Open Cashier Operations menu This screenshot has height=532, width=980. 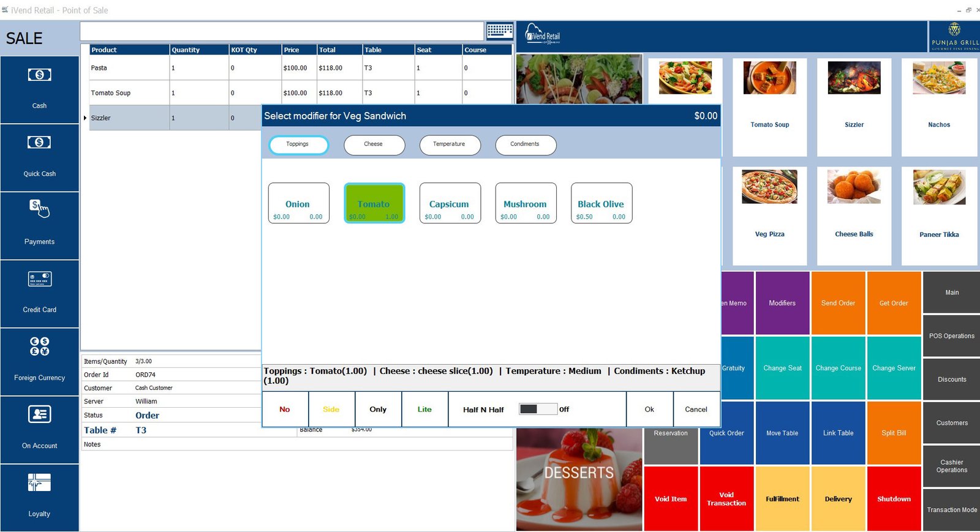(x=952, y=466)
